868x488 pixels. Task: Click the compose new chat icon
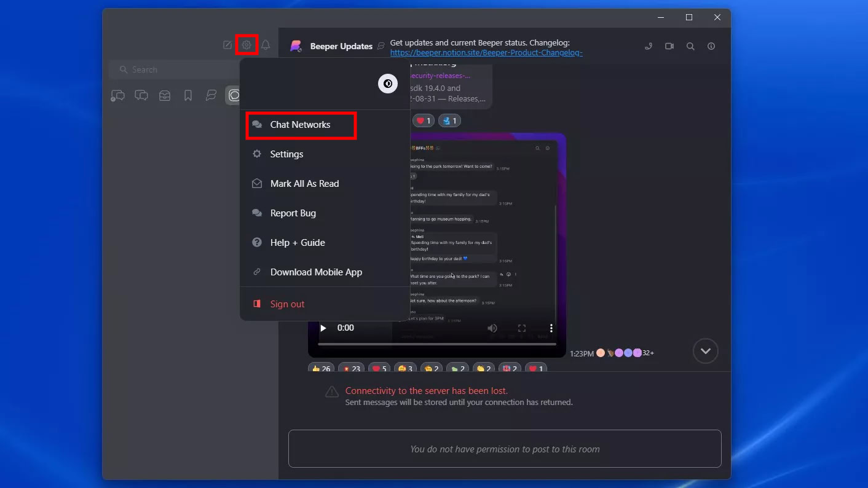[x=227, y=45]
